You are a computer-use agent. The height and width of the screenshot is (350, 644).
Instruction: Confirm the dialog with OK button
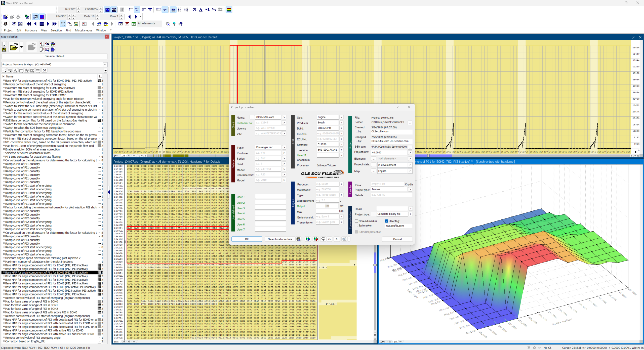pos(247,239)
